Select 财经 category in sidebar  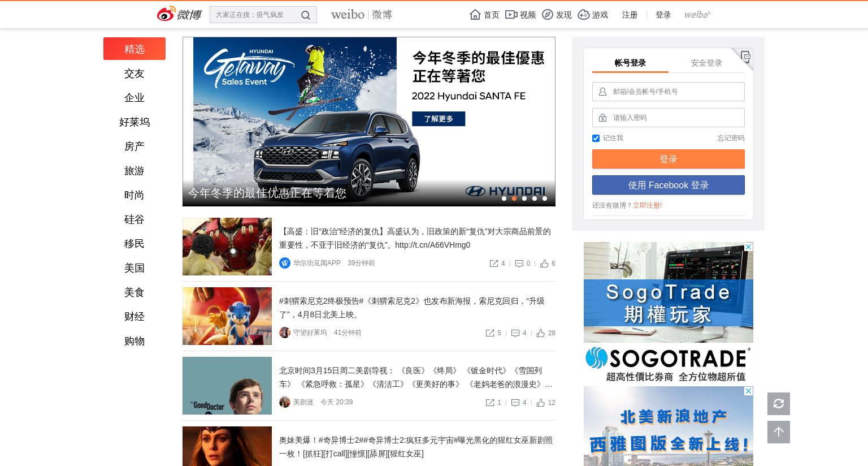pos(134,317)
